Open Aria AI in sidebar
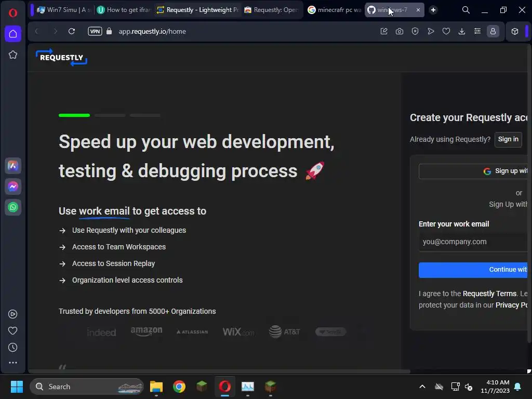Viewport: 532px width, 399px height. click(13, 166)
